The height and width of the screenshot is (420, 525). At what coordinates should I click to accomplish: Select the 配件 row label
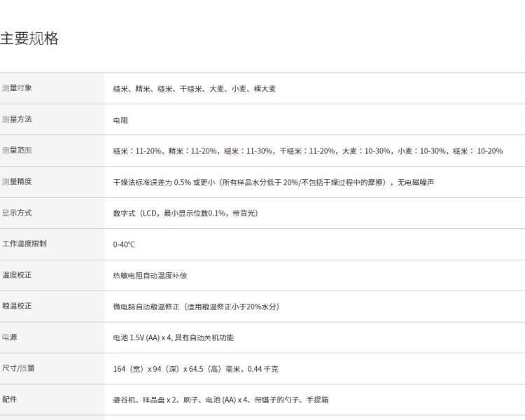coord(9,399)
